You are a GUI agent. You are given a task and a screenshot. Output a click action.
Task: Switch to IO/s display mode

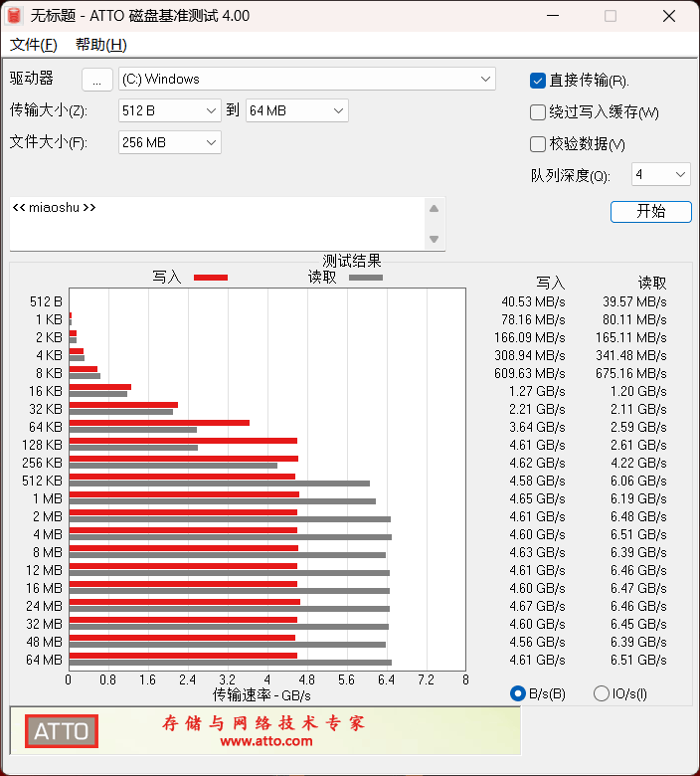click(601, 693)
